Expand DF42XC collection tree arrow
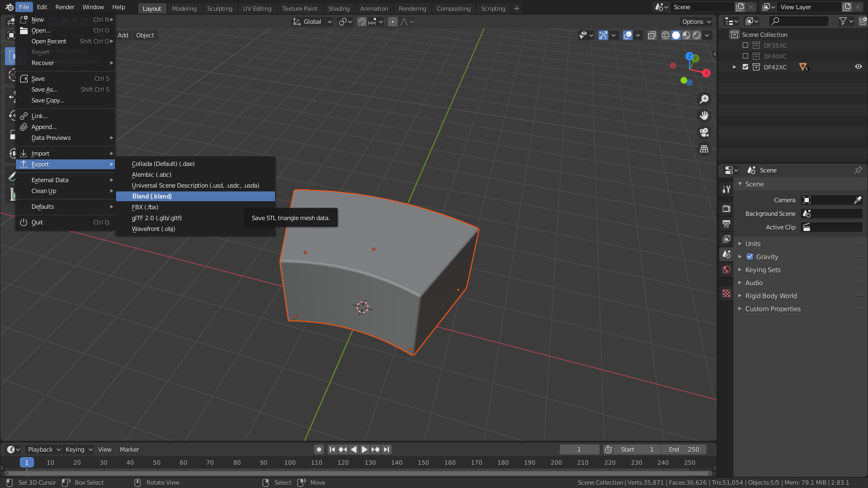The image size is (868, 488). [x=735, y=67]
